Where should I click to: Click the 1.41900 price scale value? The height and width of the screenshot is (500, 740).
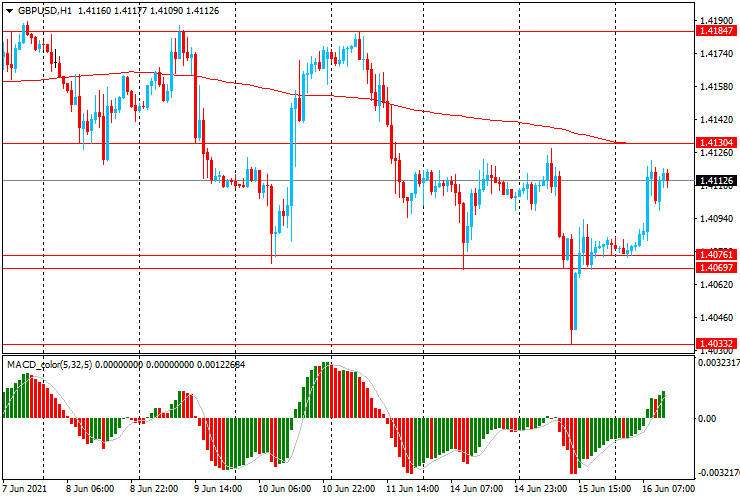pos(717,21)
